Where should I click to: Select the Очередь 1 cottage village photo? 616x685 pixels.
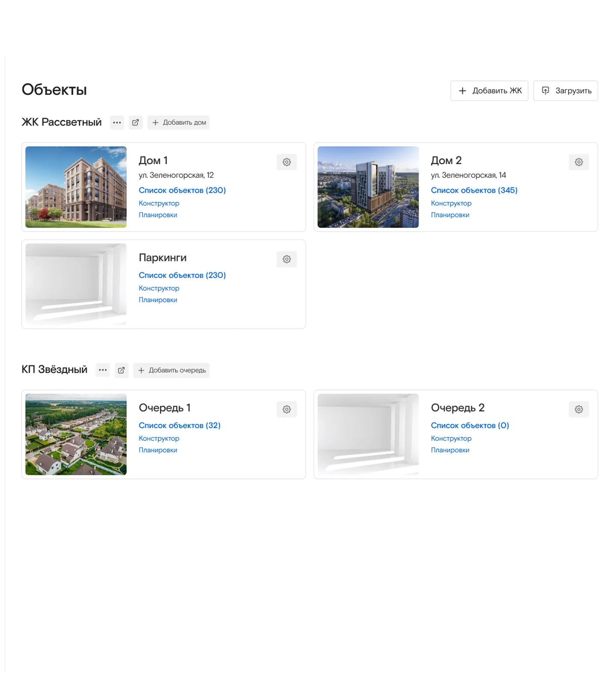pos(76,434)
